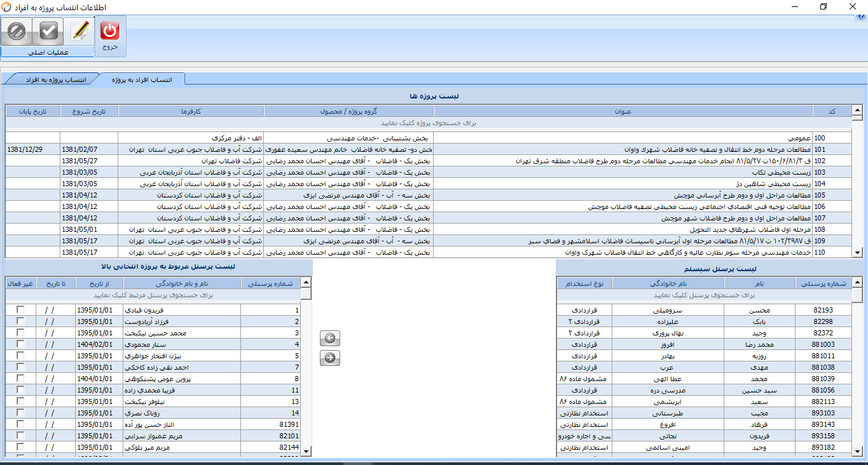Viewport: 868px width, 465px height.
Task: Click the نوع استخدام column header
Action: (584, 283)
